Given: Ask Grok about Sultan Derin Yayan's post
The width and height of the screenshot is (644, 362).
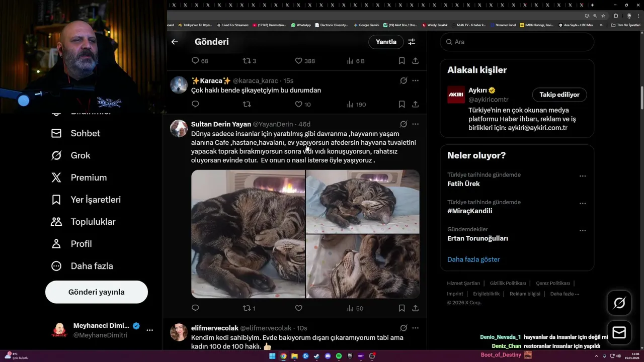Looking at the screenshot, I should [x=404, y=124].
